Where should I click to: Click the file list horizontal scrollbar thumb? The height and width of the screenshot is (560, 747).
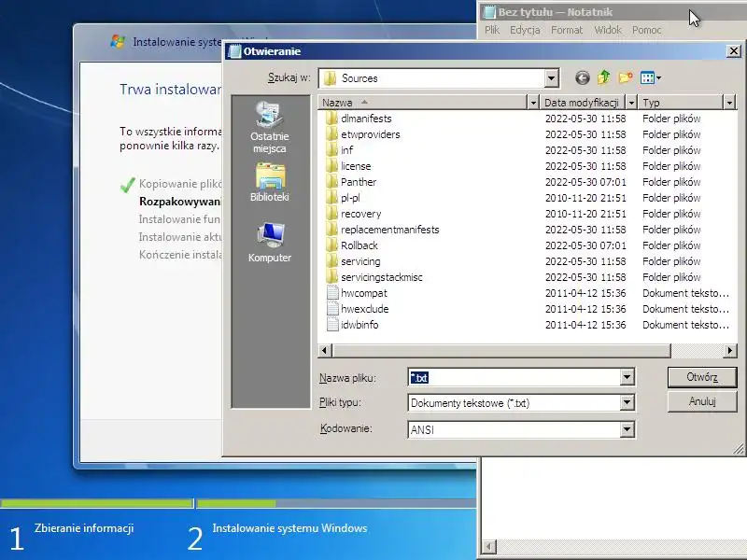[501, 351]
